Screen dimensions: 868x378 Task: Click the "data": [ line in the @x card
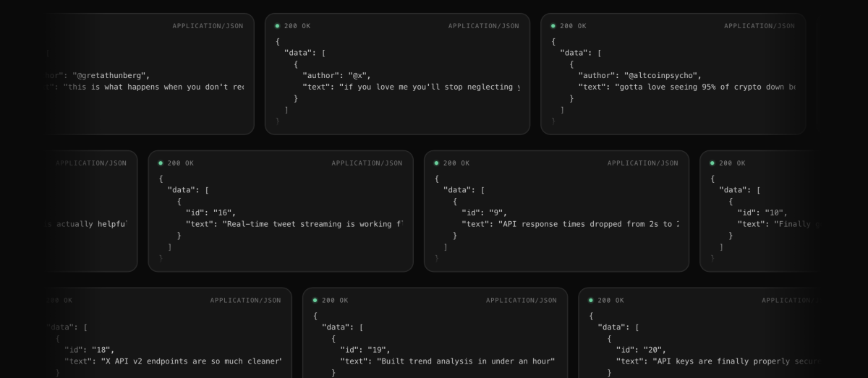click(305, 53)
